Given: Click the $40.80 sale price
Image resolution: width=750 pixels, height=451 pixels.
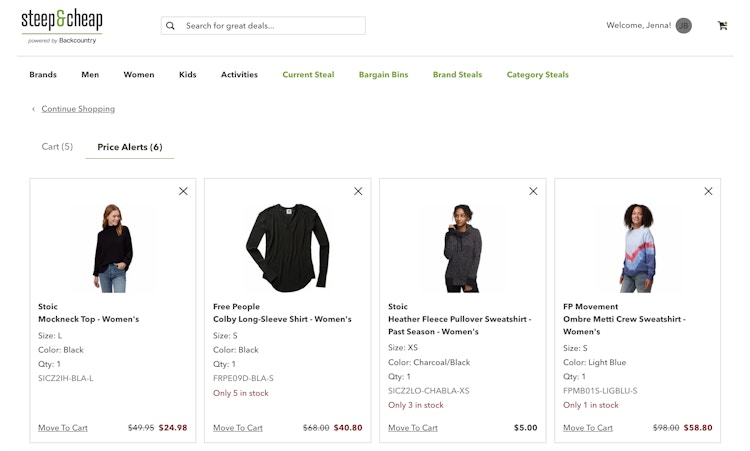Looking at the screenshot, I should pos(348,428).
